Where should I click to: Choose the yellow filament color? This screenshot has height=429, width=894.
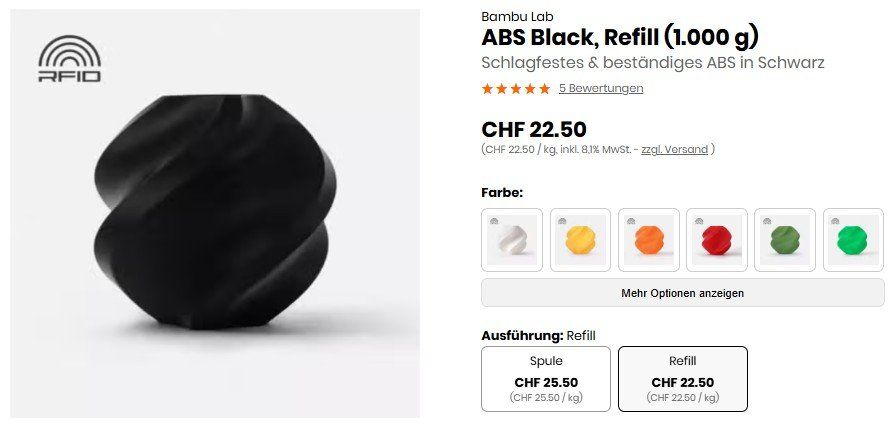pos(580,240)
